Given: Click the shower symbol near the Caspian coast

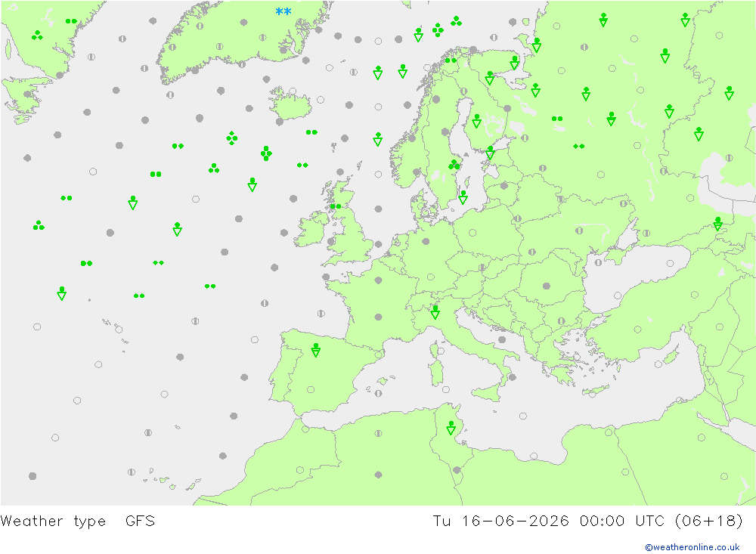Looking at the screenshot, I should (718, 224).
